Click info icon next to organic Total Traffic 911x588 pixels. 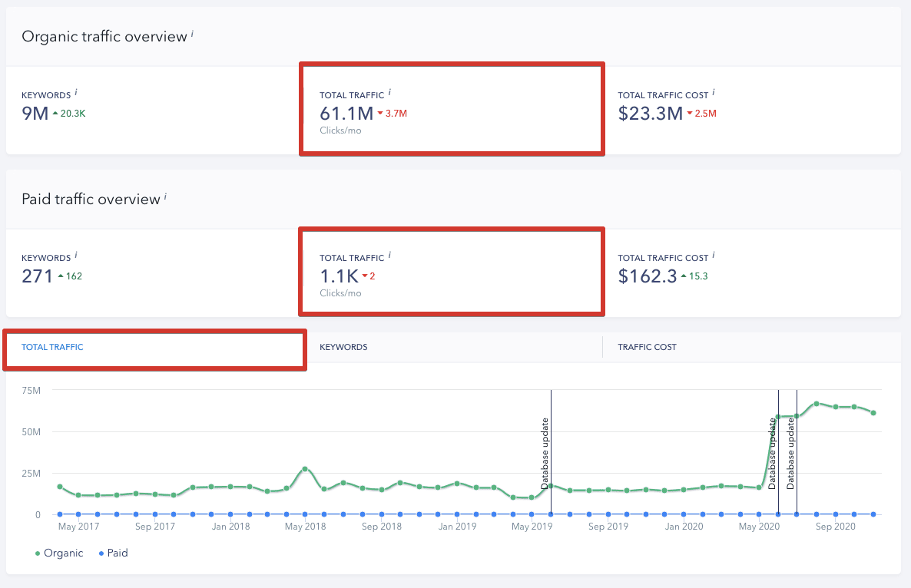tap(389, 91)
